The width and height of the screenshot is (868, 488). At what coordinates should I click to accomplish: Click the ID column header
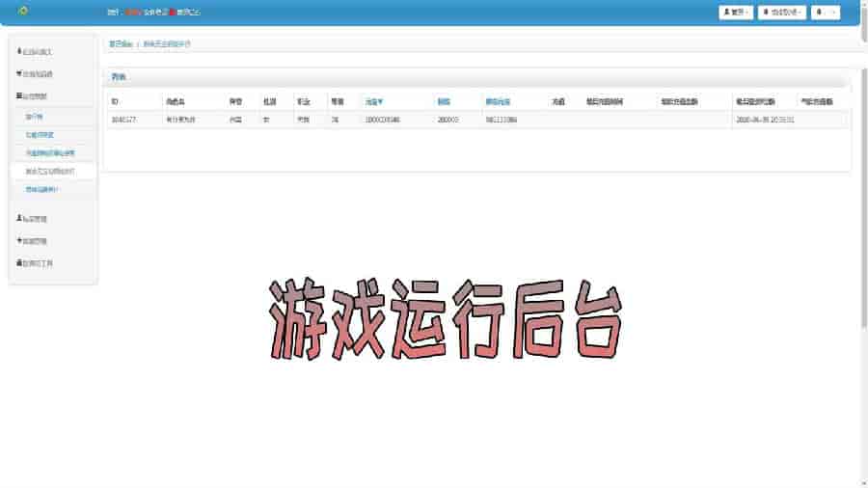115,102
